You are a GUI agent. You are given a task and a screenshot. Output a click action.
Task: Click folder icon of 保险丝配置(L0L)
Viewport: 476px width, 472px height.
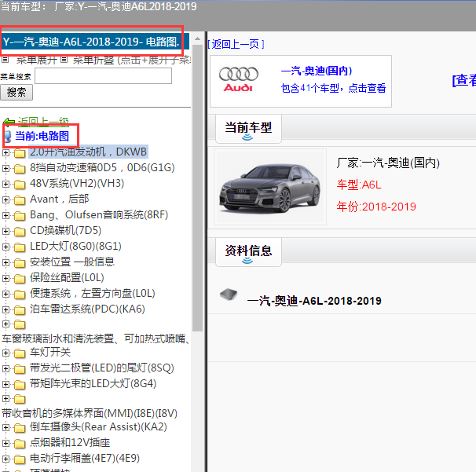(x=20, y=279)
